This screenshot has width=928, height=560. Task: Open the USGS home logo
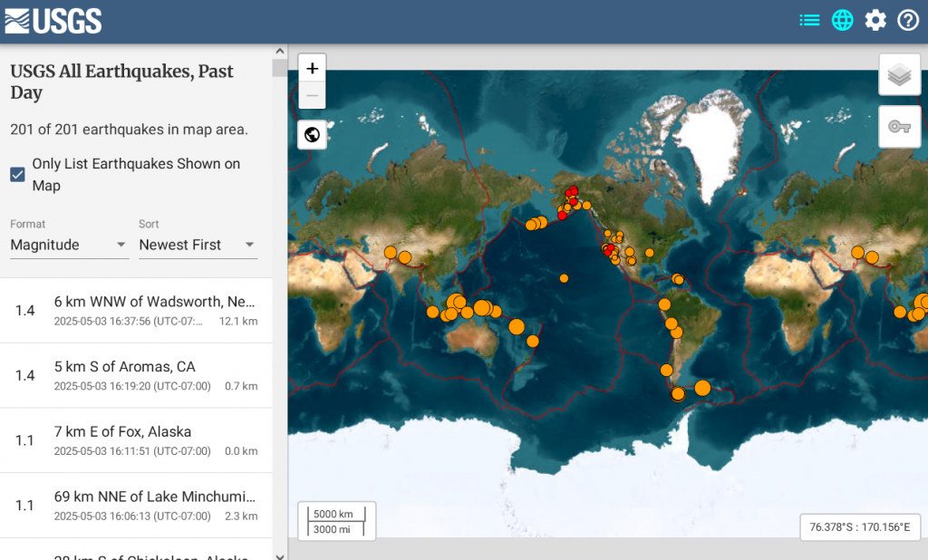tap(53, 22)
